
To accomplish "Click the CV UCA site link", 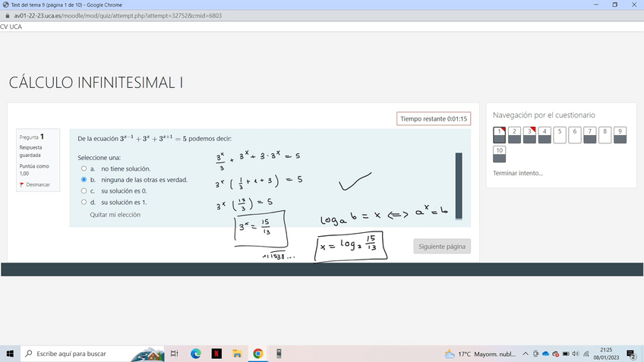I will coord(11,27).
